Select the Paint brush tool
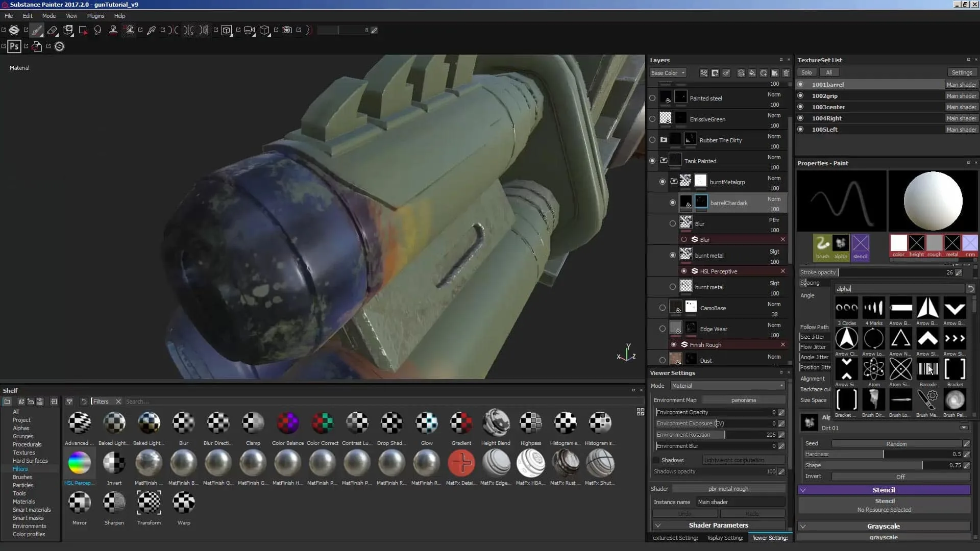980x551 pixels. tap(36, 30)
